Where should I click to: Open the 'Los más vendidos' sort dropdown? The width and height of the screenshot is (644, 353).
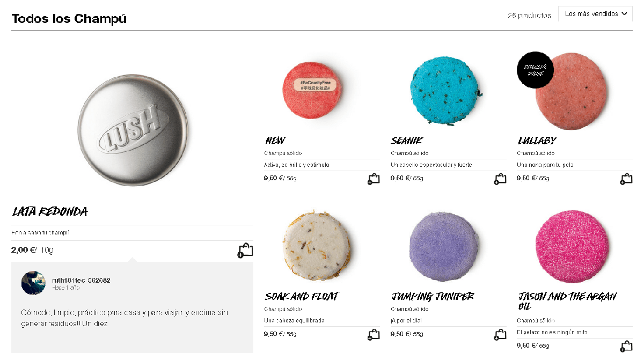(595, 14)
